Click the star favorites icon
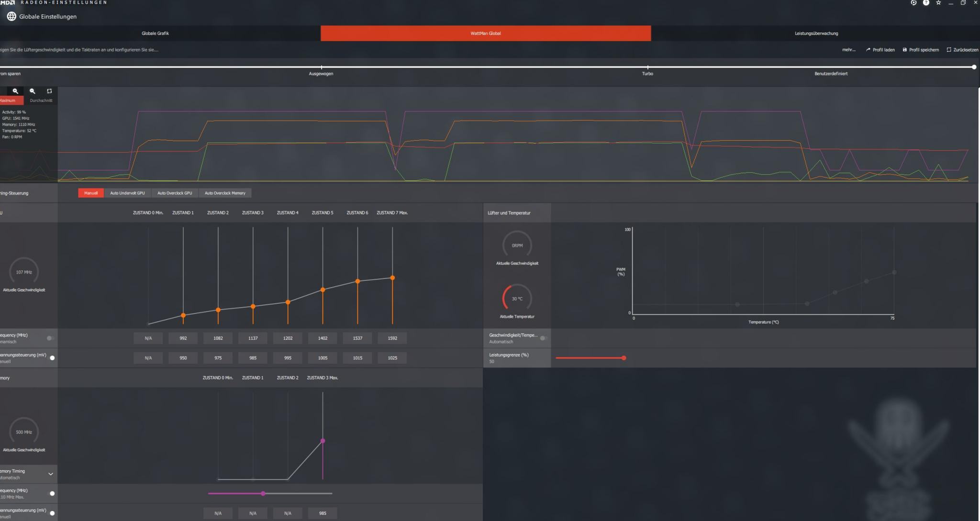980x521 pixels. pos(938,3)
